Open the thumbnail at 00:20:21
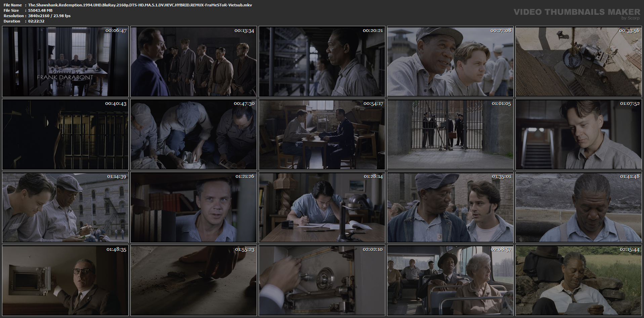This screenshot has height=318, width=644. pyautogui.click(x=322, y=62)
